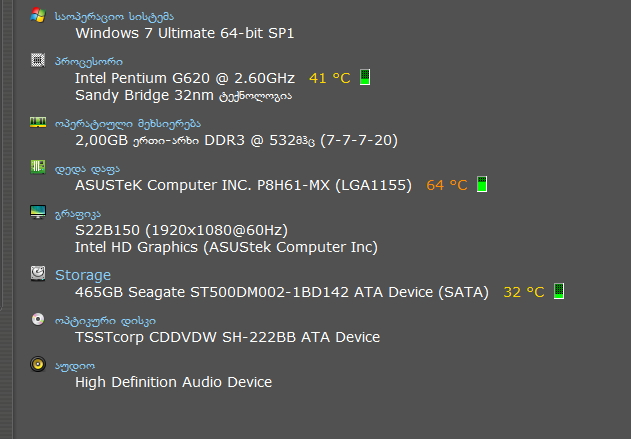Click the 41 °C processor temperature value
The height and width of the screenshot is (439, 631).
click(x=330, y=77)
